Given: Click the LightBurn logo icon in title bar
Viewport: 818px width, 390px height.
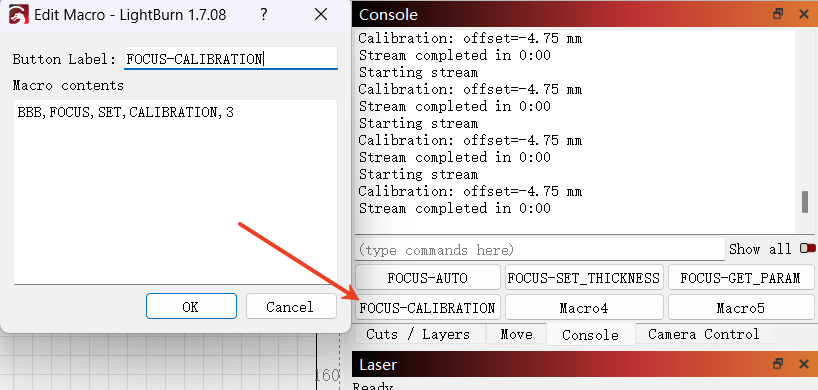Looking at the screenshot, I should coord(19,15).
